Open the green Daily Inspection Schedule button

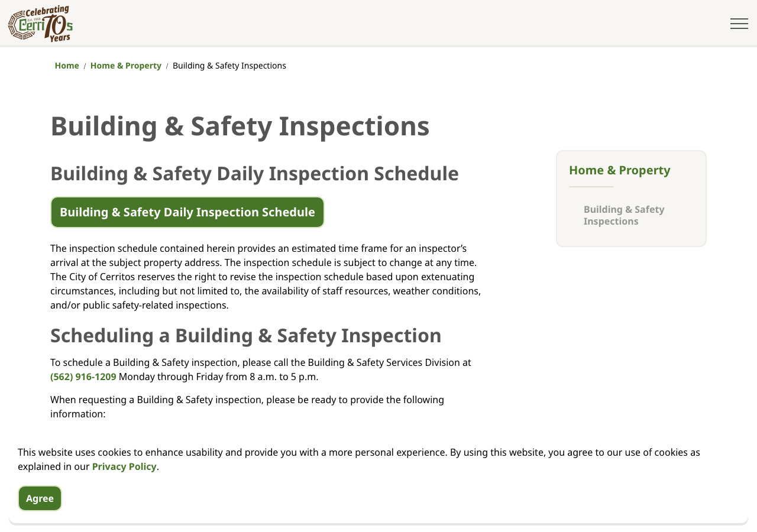187,212
